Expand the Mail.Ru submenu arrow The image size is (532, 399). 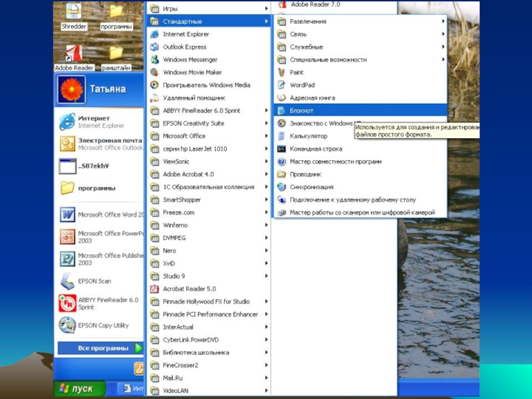pos(267,378)
